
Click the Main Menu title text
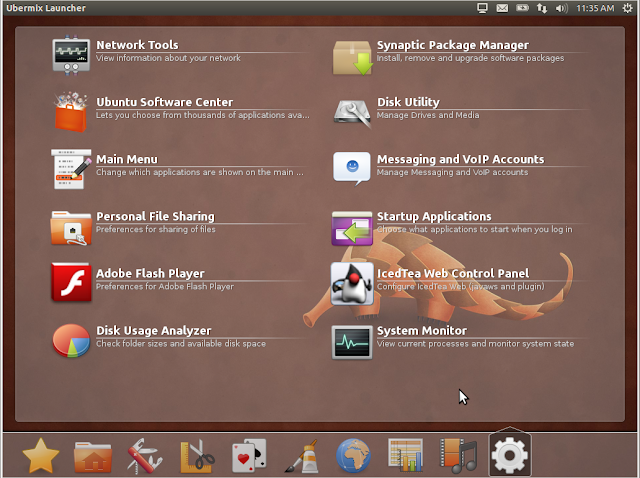point(127,159)
